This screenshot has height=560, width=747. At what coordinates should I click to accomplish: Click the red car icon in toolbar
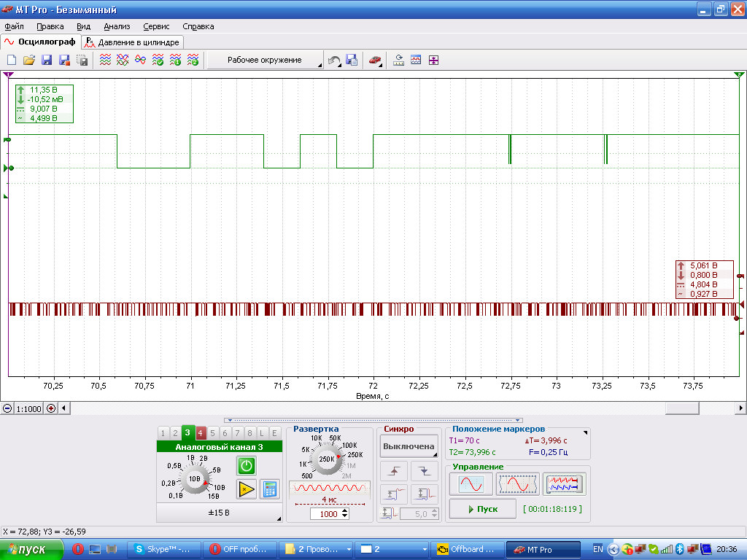point(375,60)
